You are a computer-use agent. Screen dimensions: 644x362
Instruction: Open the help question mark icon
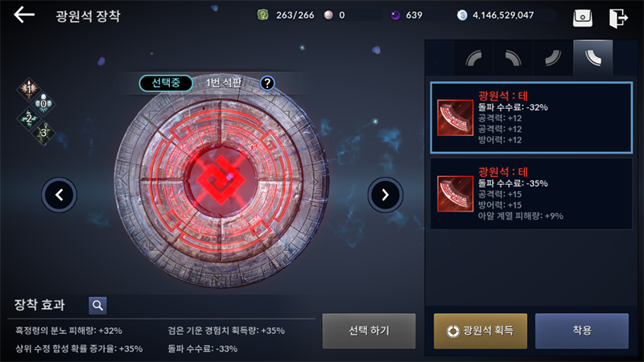[x=267, y=84]
